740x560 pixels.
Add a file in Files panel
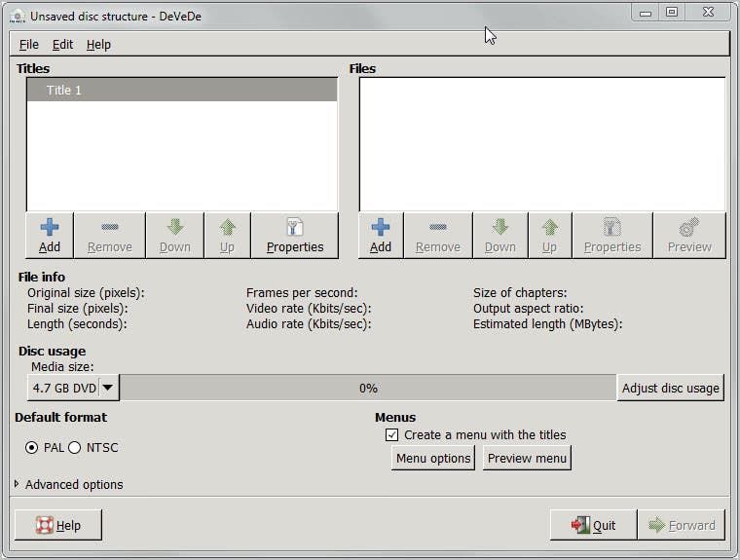tap(381, 236)
